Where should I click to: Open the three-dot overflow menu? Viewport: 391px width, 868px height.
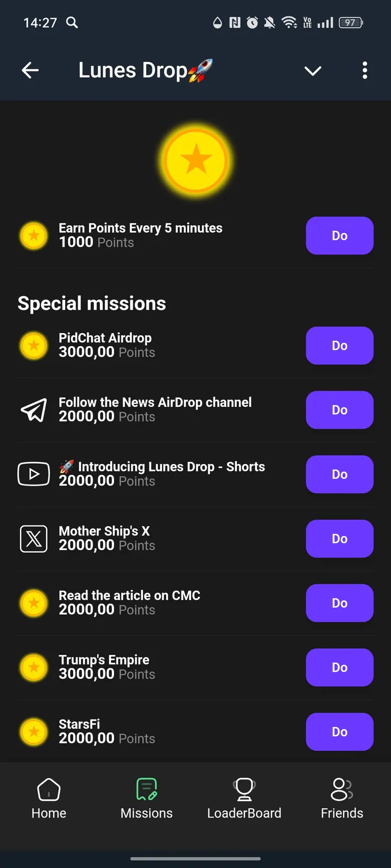(365, 70)
